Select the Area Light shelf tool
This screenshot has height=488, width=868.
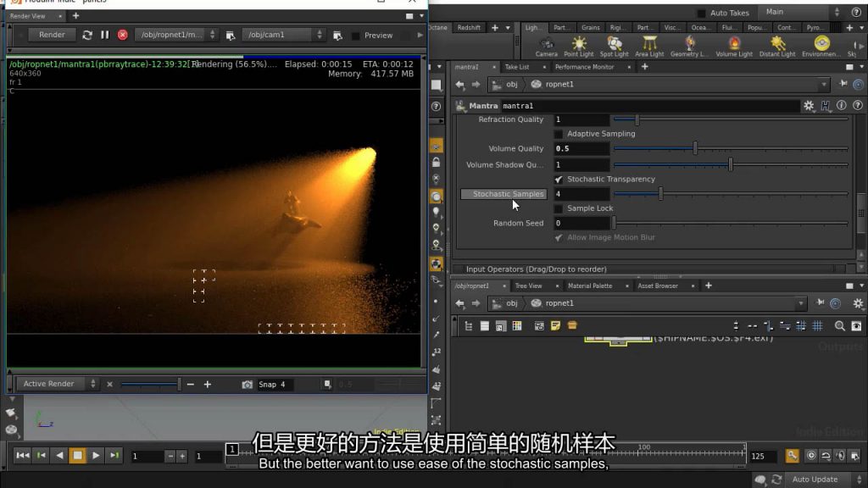coord(649,47)
